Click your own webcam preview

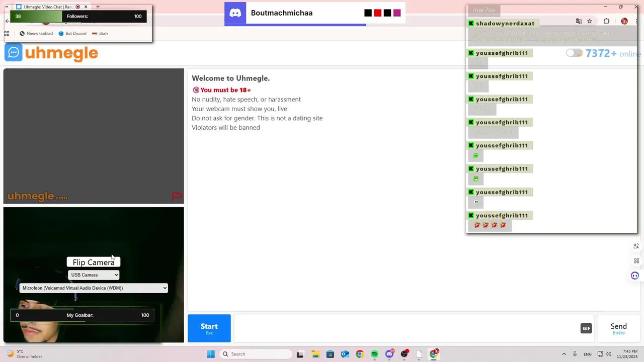[x=94, y=275]
